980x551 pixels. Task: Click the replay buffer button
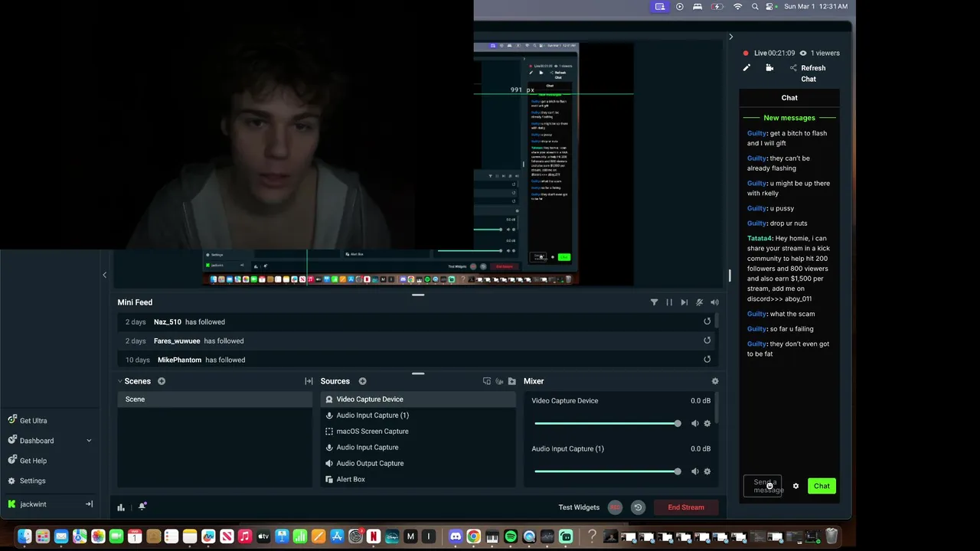[x=638, y=507]
